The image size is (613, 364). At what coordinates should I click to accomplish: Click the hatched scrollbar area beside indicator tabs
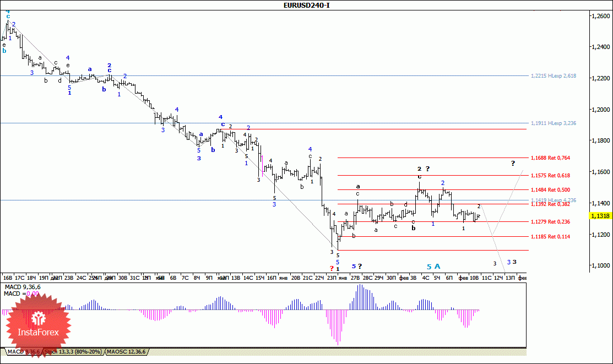click(x=337, y=352)
